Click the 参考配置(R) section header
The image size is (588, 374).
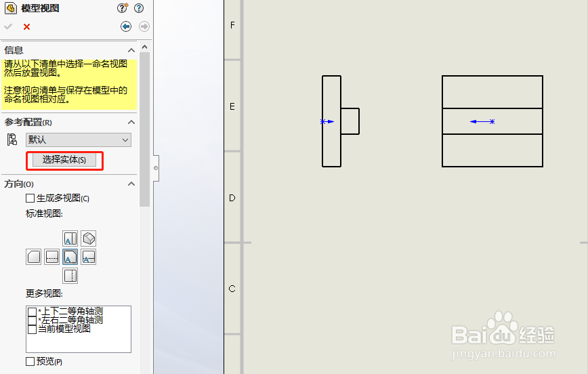(x=28, y=122)
